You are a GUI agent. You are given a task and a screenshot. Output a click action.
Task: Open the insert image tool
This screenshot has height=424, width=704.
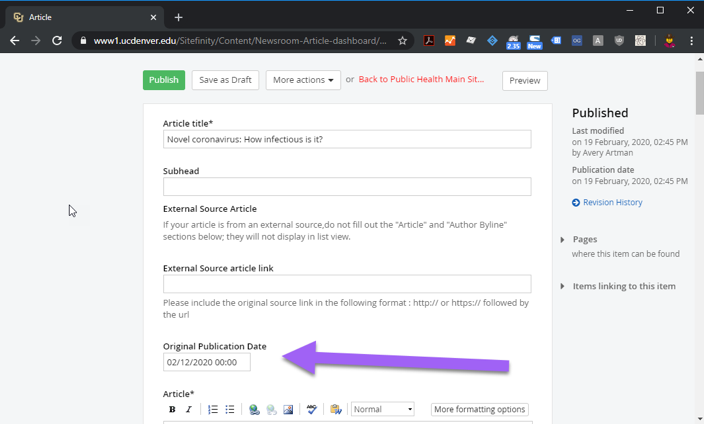(x=288, y=409)
